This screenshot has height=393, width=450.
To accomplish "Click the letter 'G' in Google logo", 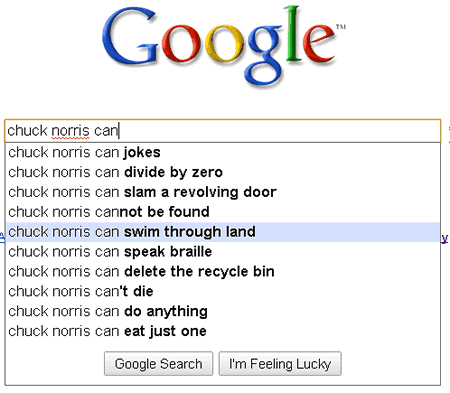I will pos(130,37).
